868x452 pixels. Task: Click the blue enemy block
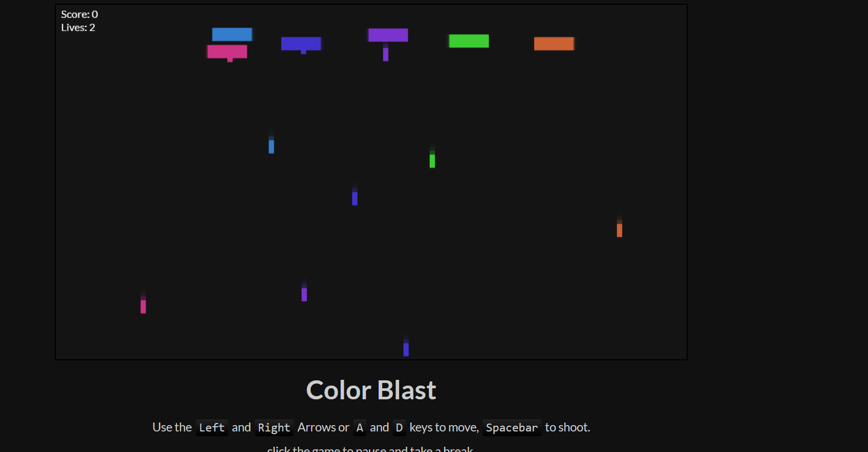pos(232,34)
